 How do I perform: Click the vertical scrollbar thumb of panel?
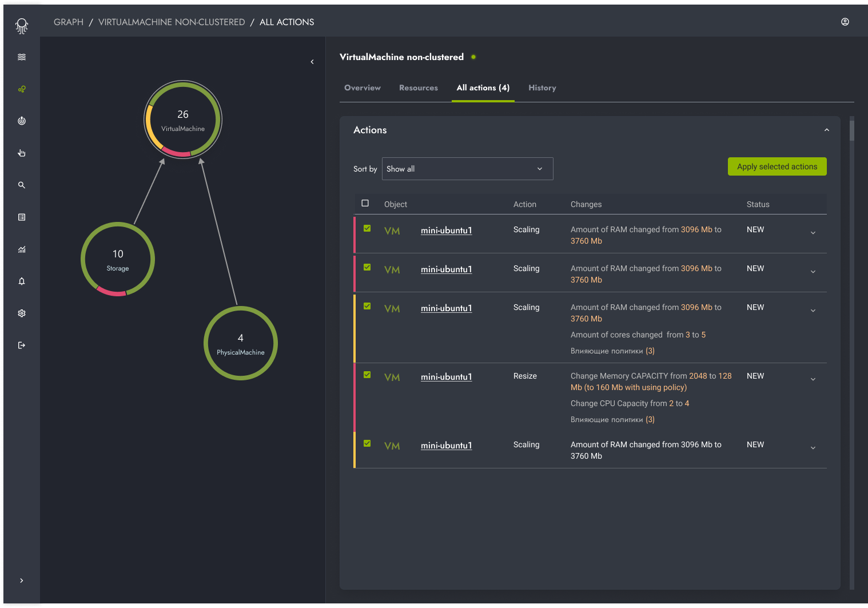[852, 130]
